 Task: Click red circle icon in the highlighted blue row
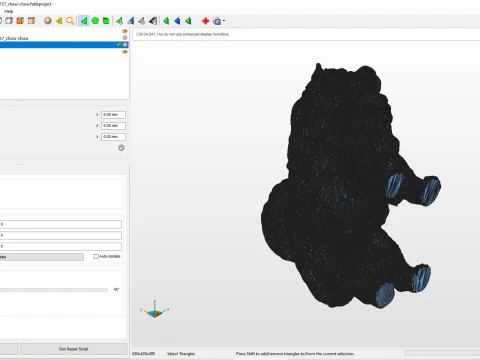[125, 45]
